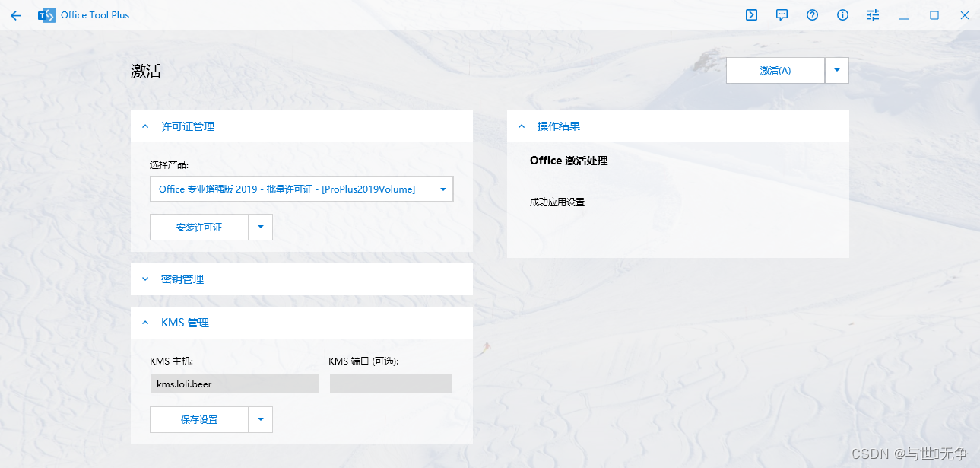Click the 保存设置 button
This screenshot has height=468, width=980.
tap(199, 419)
